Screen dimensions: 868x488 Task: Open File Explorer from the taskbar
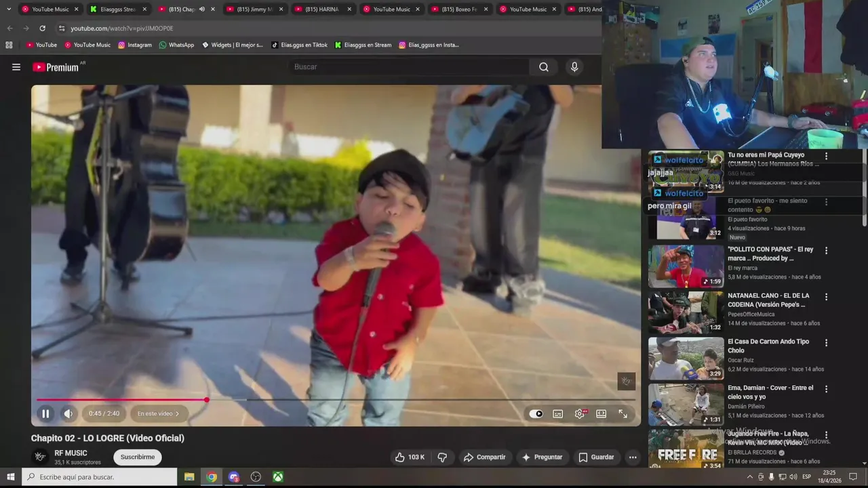189,477
